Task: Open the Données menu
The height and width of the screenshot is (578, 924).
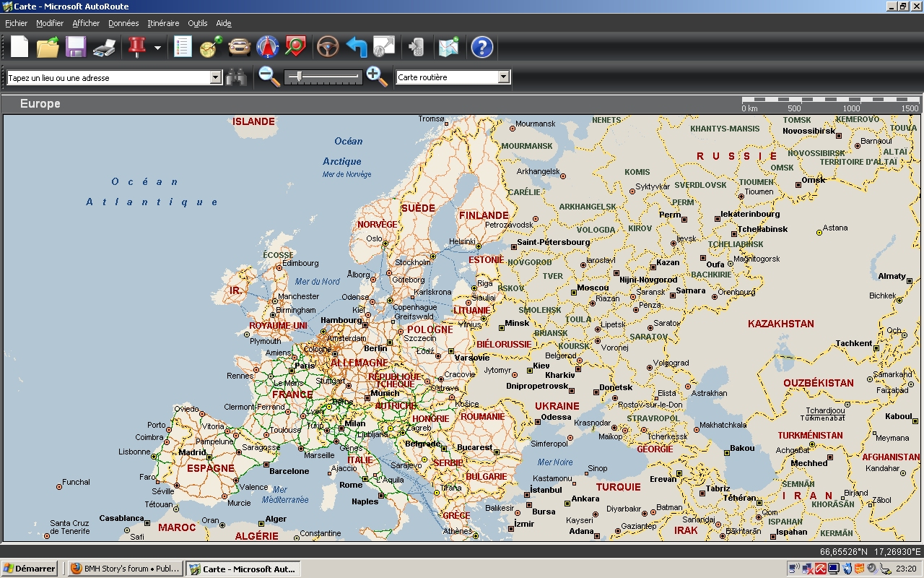Action: (x=123, y=23)
